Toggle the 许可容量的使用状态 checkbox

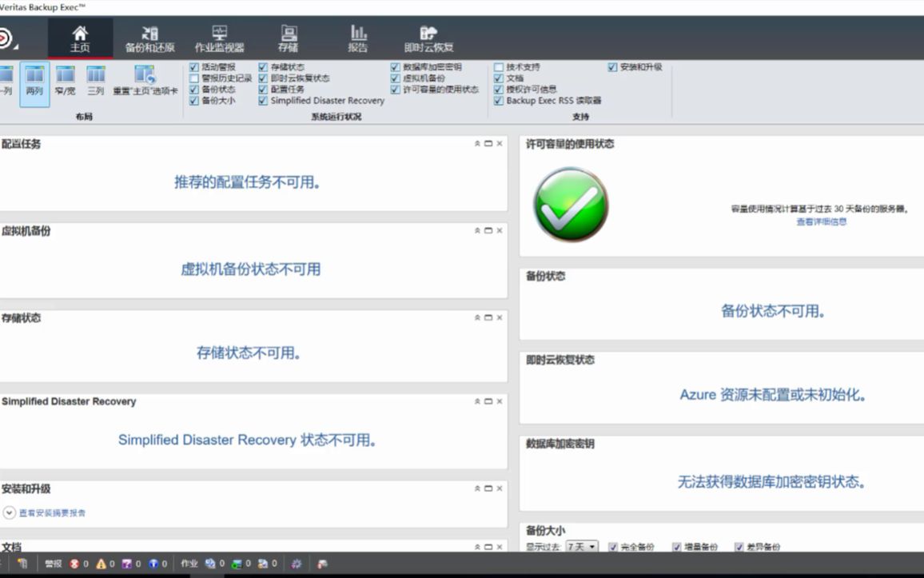click(396, 90)
